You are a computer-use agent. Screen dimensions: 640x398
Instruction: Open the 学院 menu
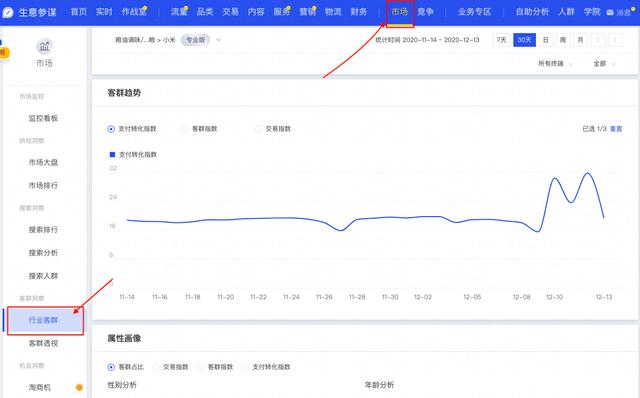[x=592, y=12]
